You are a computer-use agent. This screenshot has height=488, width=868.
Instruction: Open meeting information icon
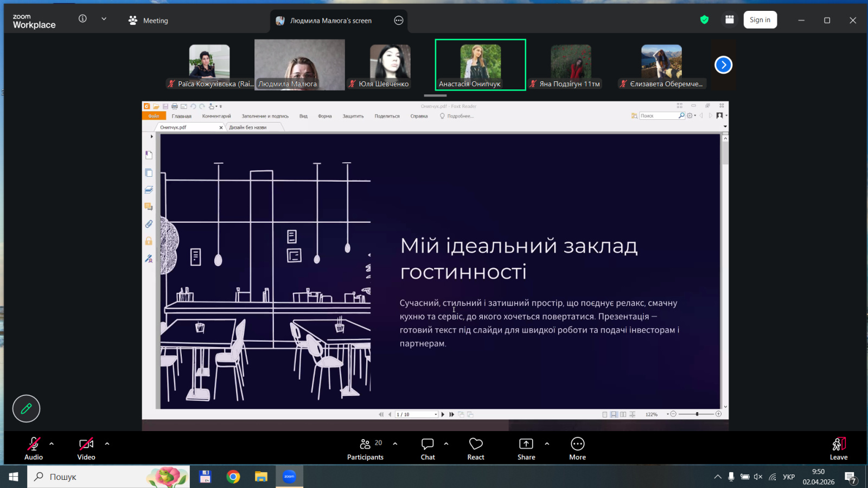point(82,19)
